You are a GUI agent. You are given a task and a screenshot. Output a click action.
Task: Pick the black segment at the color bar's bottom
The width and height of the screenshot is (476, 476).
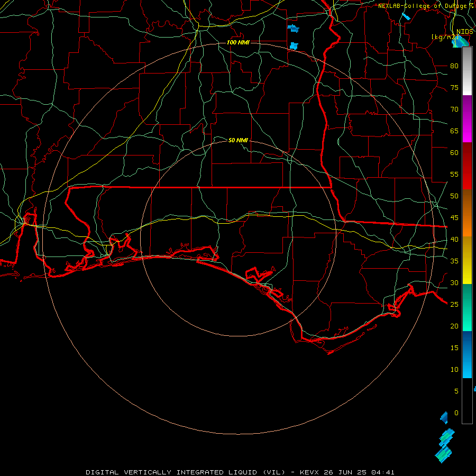pos(467,401)
